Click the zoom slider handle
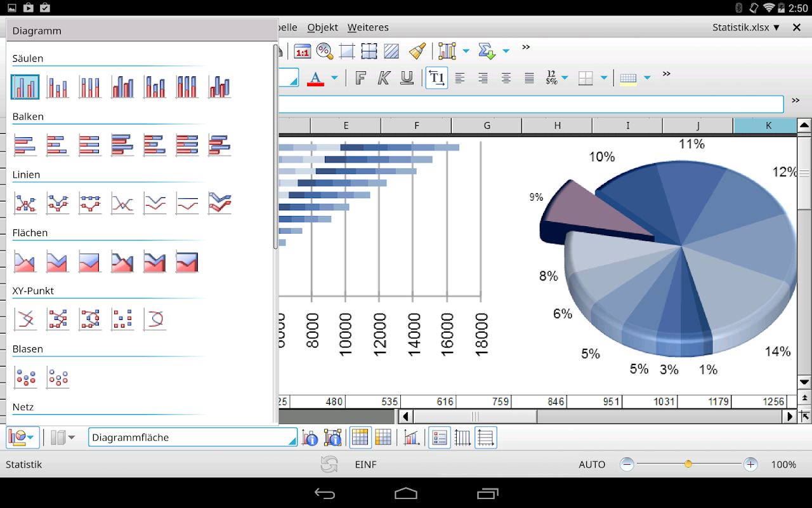This screenshot has width=812, height=508. coord(688,464)
